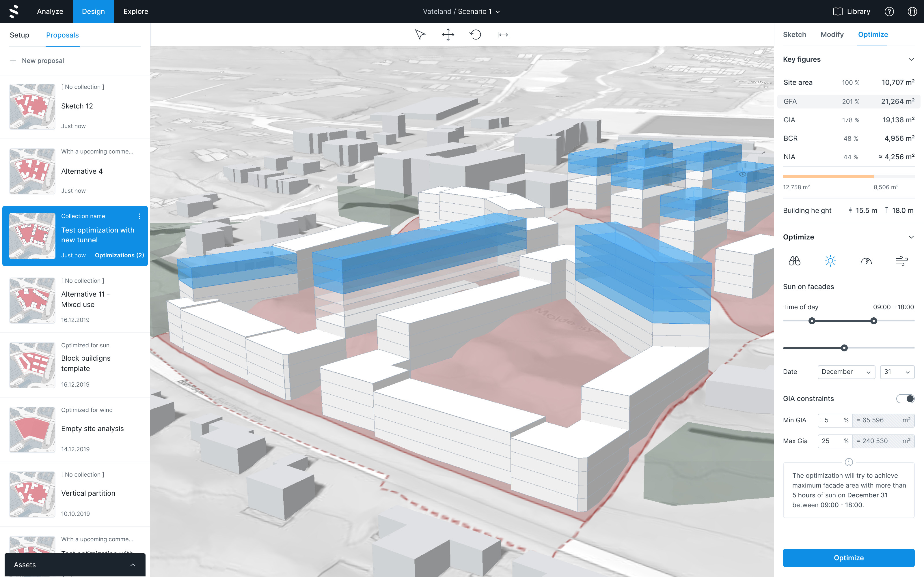Select the measure distance tool
924x577 pixels.
pyautogui.click(x=503, y=35)
